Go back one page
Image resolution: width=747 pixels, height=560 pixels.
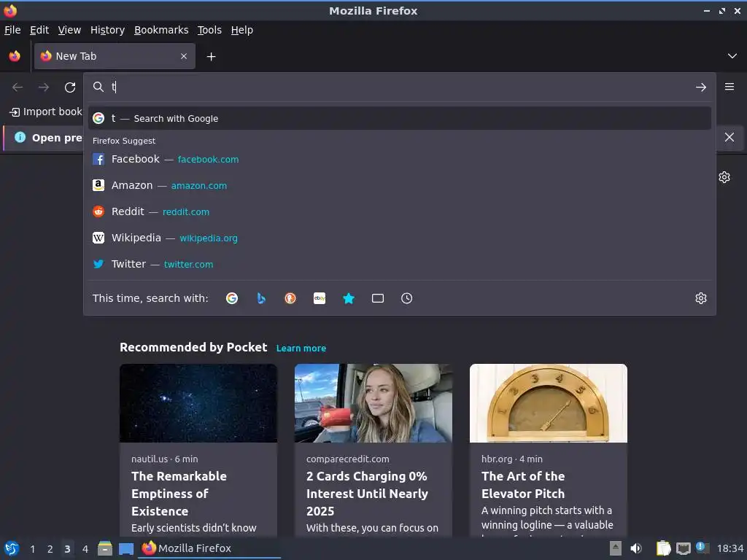pyautogui.click(x=18, y=87)
